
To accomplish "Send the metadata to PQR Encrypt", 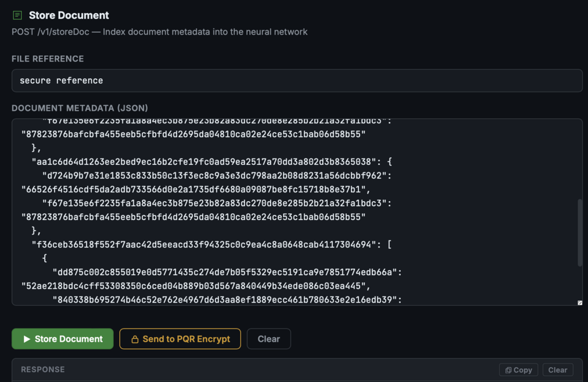I will (x=180, y=339).
